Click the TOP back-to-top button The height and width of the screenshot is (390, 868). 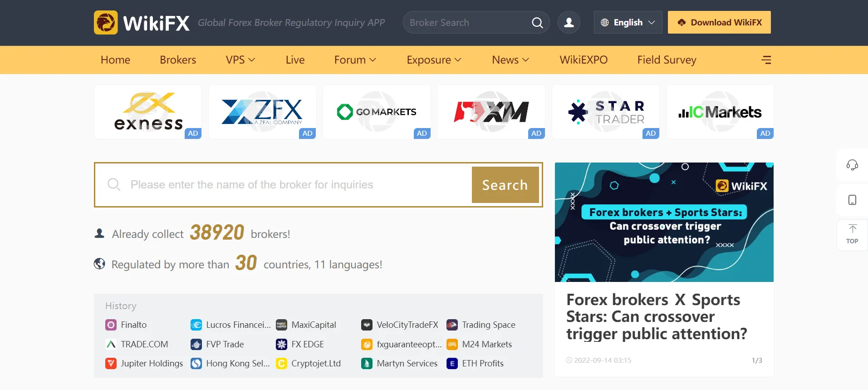coord(852,235)
